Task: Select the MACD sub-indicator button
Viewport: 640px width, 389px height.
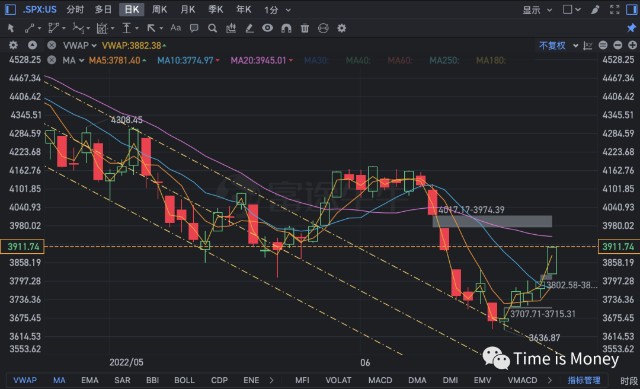Action: tap(380, 380)
